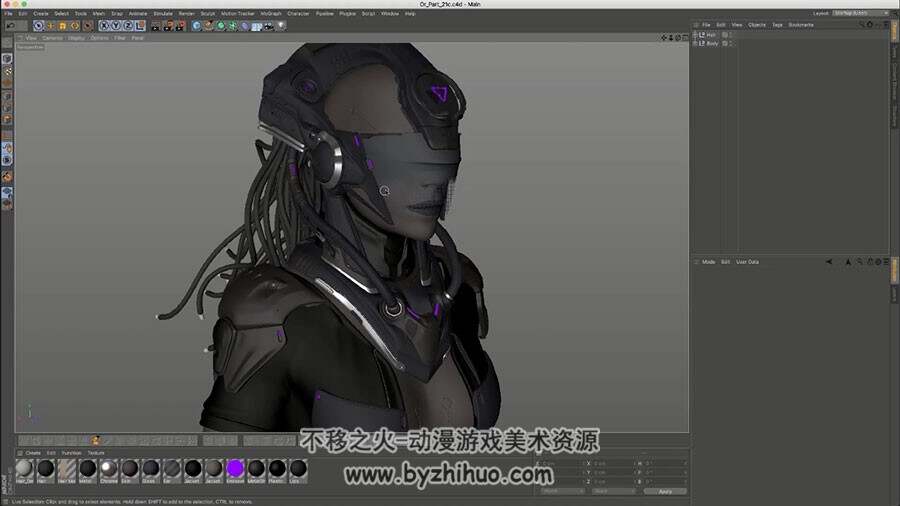Toggle Z axis lock
The width and height of the screenshot is (900, 506).
[128, 26]
